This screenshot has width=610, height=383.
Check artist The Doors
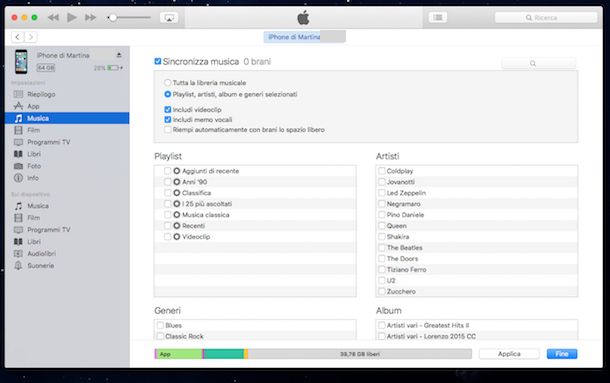tap(382, 258)
